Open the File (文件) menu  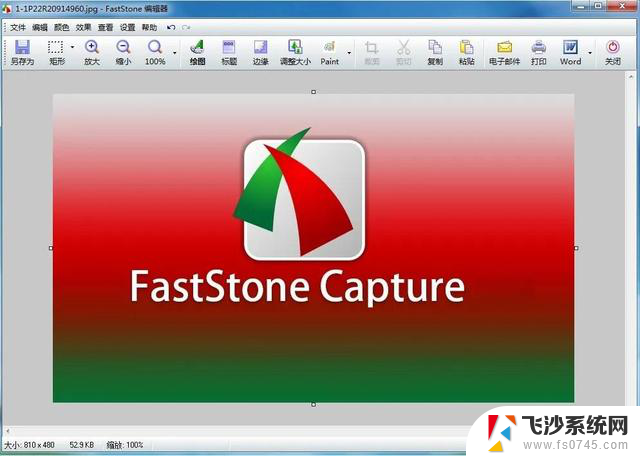(x=18, y=27)
